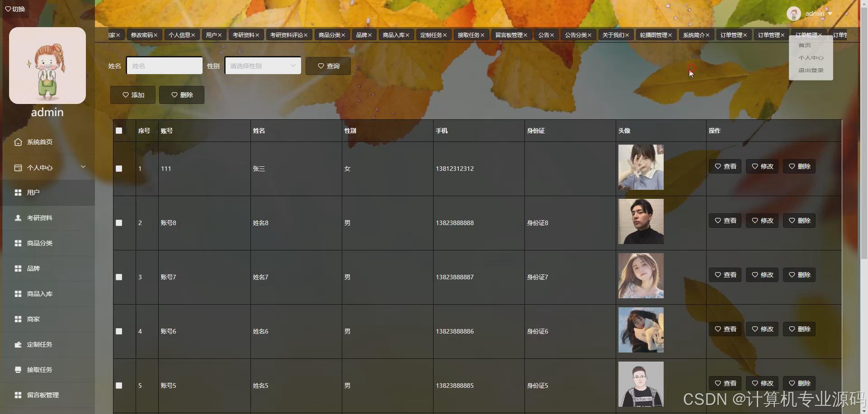Toggle the select-all checkbox in table header

[119, 131]
